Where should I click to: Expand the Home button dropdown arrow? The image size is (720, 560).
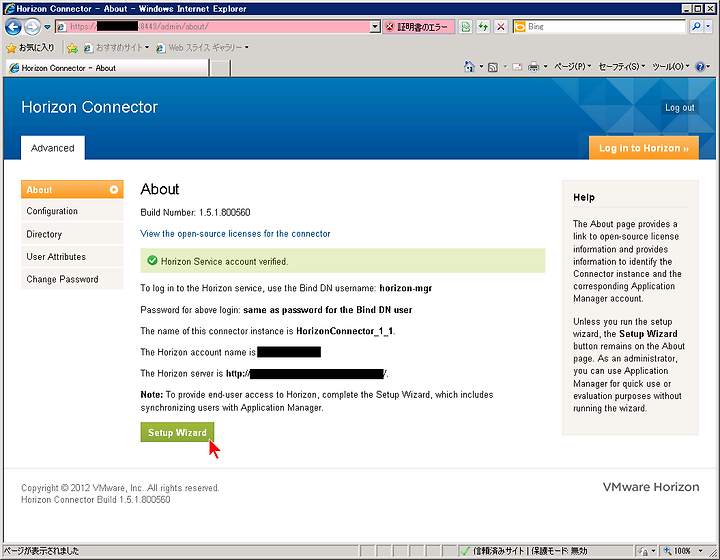(481, 67)
